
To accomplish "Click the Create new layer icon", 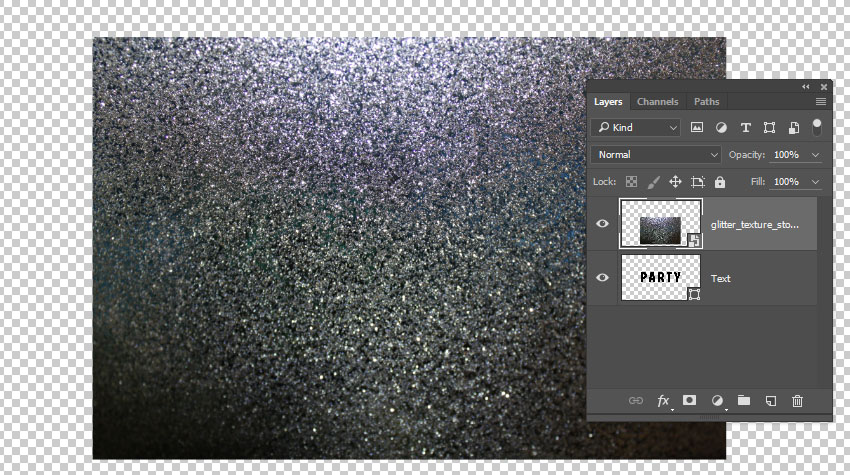I will 771,401.
